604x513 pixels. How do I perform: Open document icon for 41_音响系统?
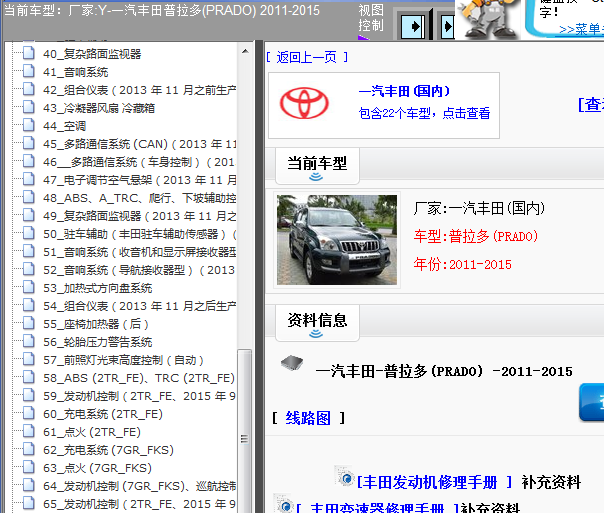[29, 71]
